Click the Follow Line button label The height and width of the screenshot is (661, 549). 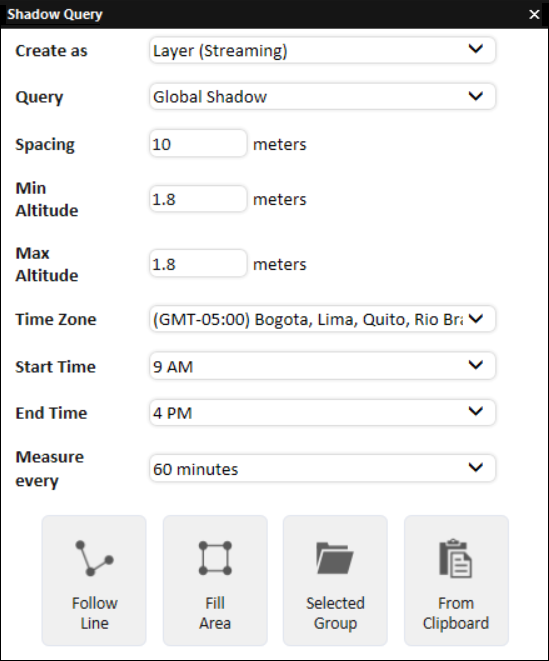94,613
